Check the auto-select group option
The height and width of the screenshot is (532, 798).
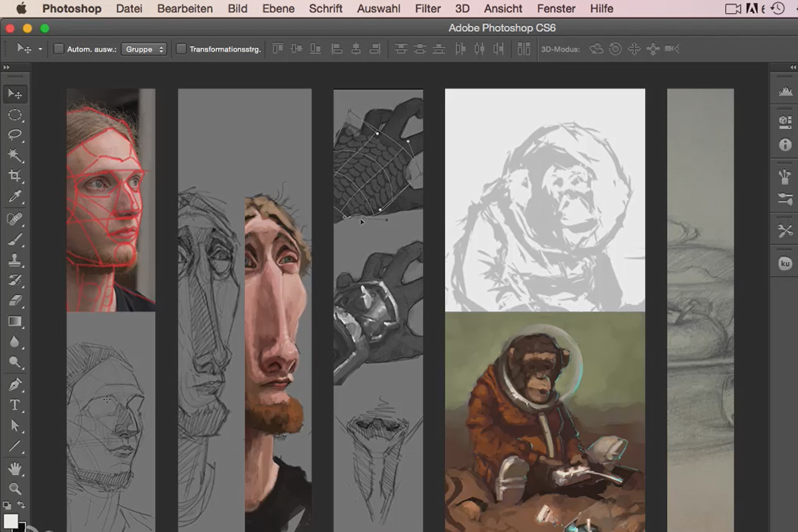pyautogui.click(x=59, y=49)
